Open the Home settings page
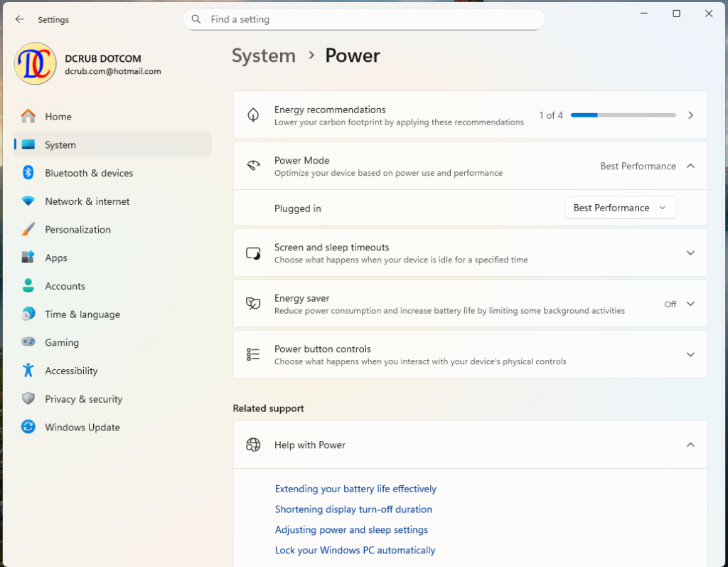Image resolution: width=728 pixels, height=567 pixels. click(113, 116)
